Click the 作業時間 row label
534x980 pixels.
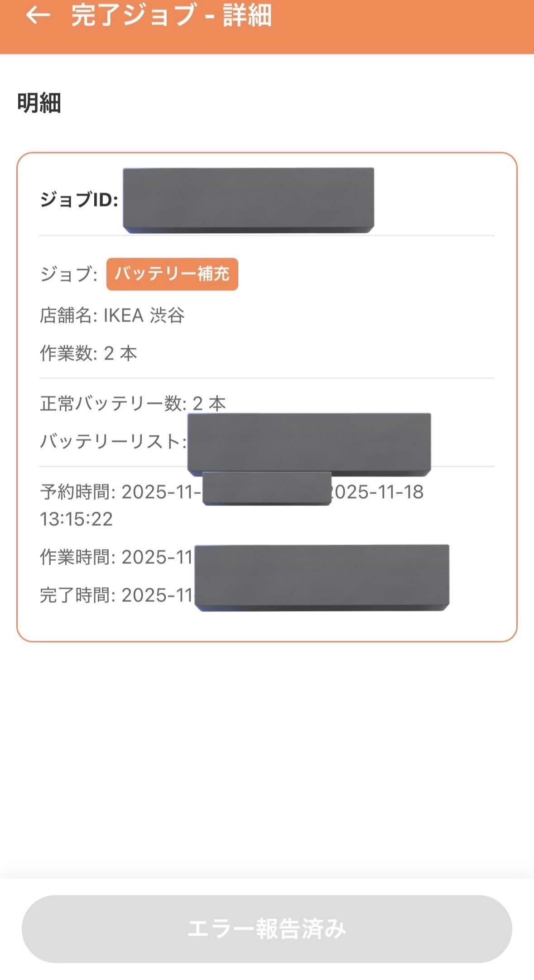point(78,557)
